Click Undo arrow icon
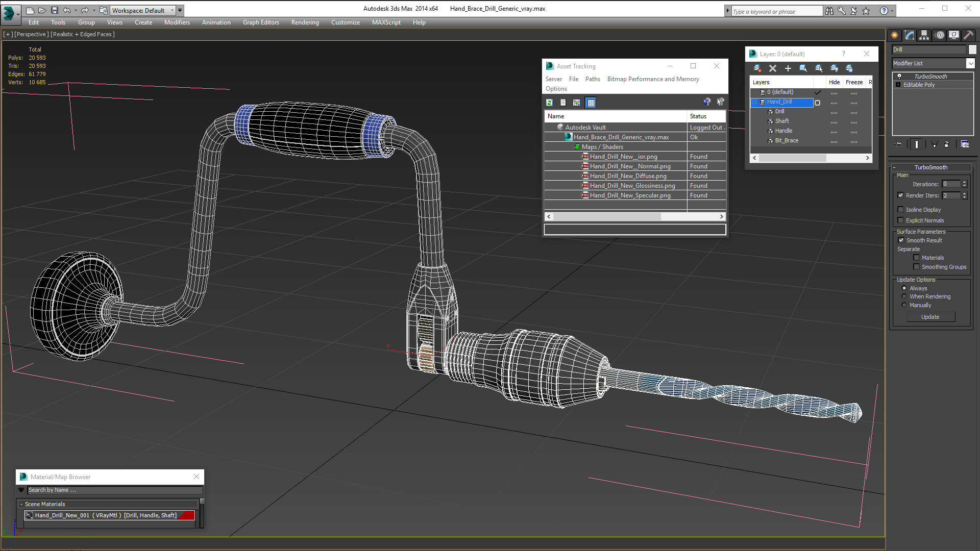Image resolution: width=980 pixels, height=551 pixels. click(x=67, y=10)
